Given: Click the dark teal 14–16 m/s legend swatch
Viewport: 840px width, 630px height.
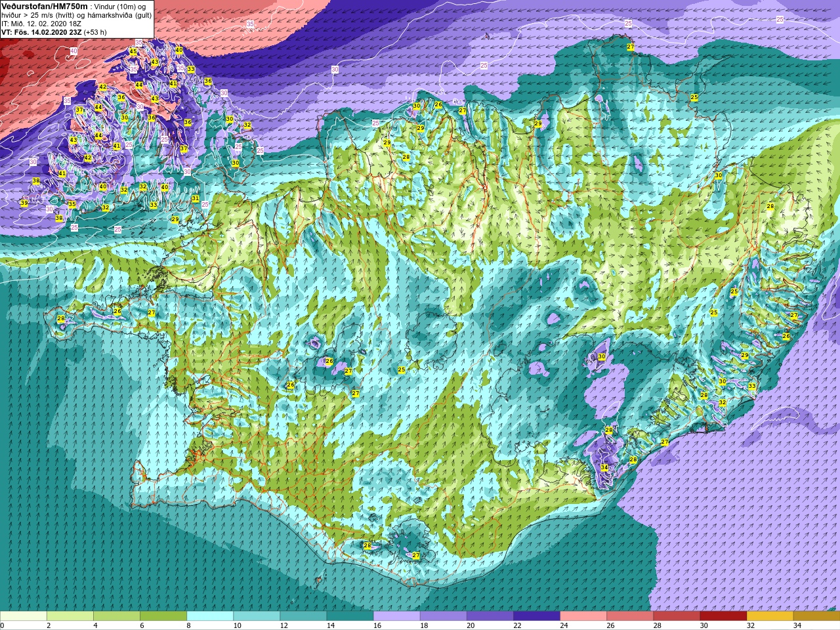Looking at the screenshot, I should [350, 616].
